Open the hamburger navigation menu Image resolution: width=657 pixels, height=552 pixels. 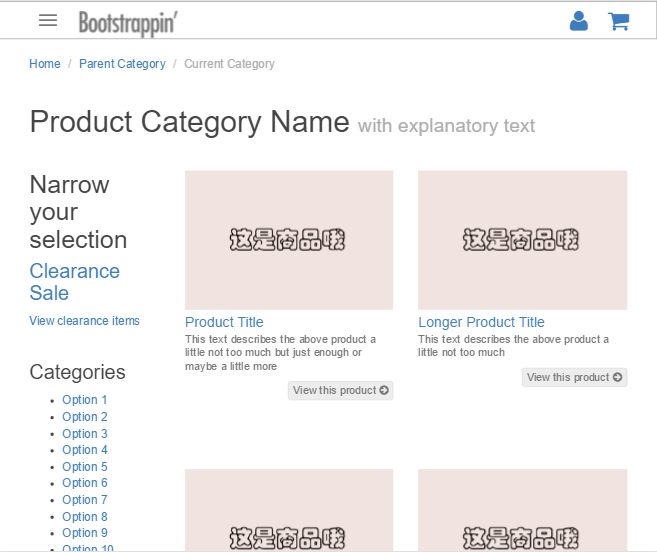[47, 20]
